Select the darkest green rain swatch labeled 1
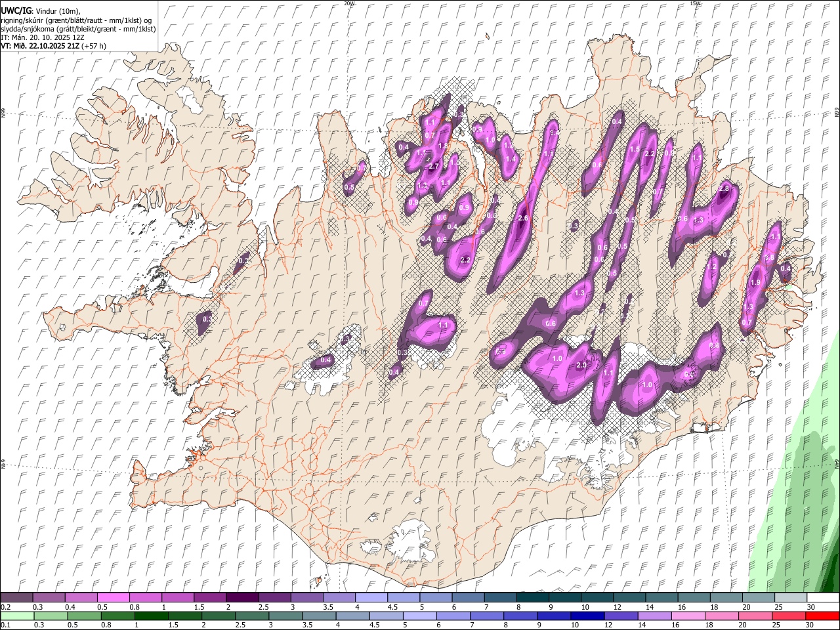 152,616
